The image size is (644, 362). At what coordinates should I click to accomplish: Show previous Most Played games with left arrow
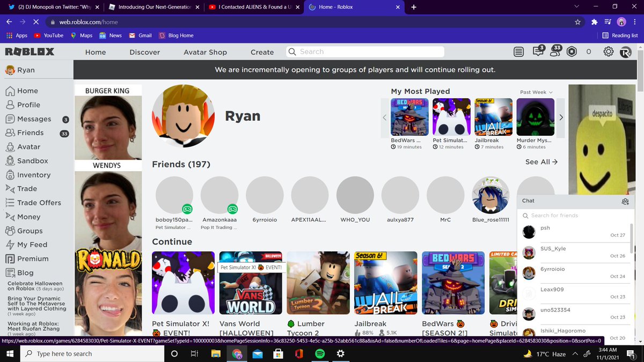pyautogui.click(x=384, y=117)
